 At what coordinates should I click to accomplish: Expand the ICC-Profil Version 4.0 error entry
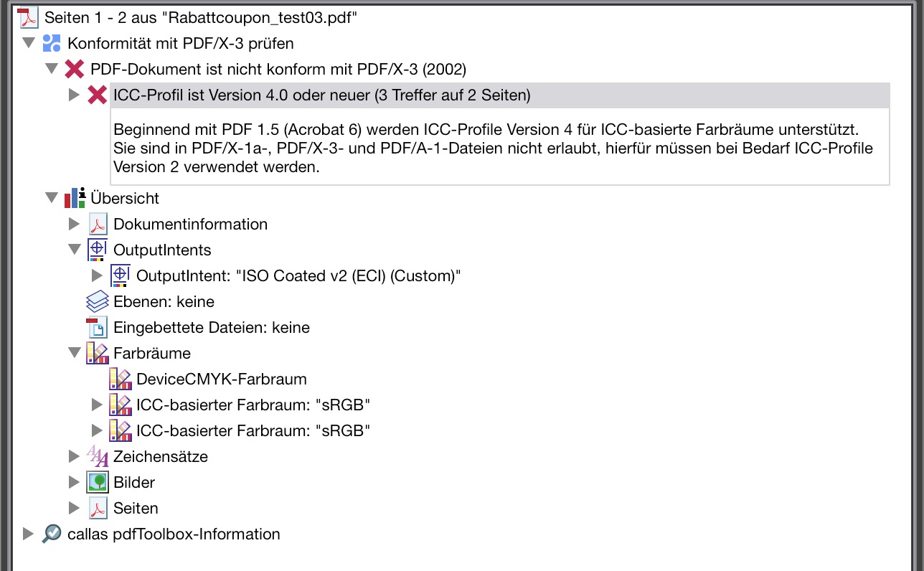click(73, 95)
